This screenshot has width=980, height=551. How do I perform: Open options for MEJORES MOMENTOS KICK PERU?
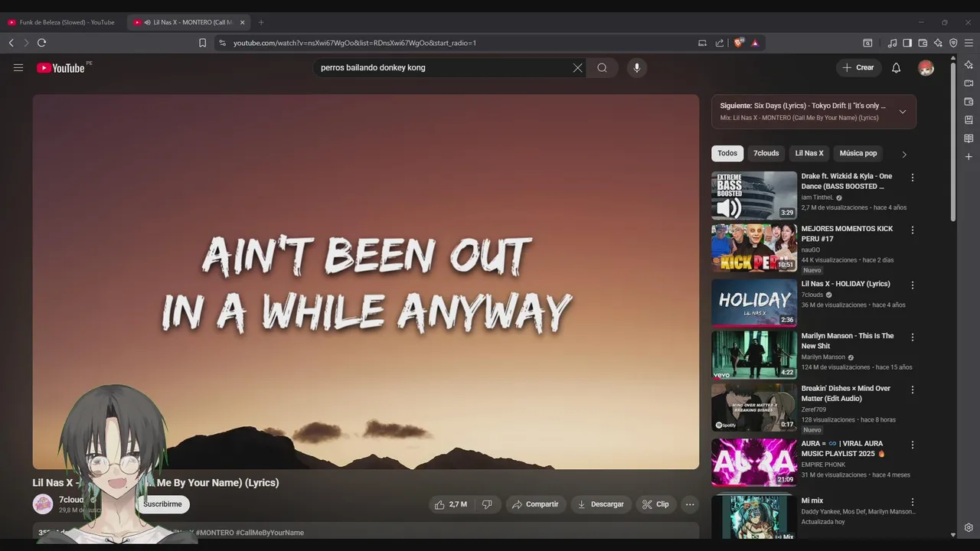click(912, 230)
